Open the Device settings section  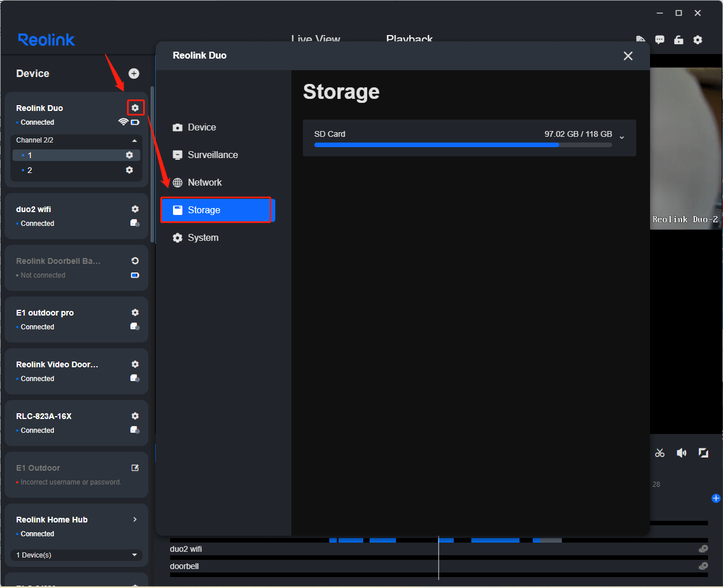[x=218, y=128]
